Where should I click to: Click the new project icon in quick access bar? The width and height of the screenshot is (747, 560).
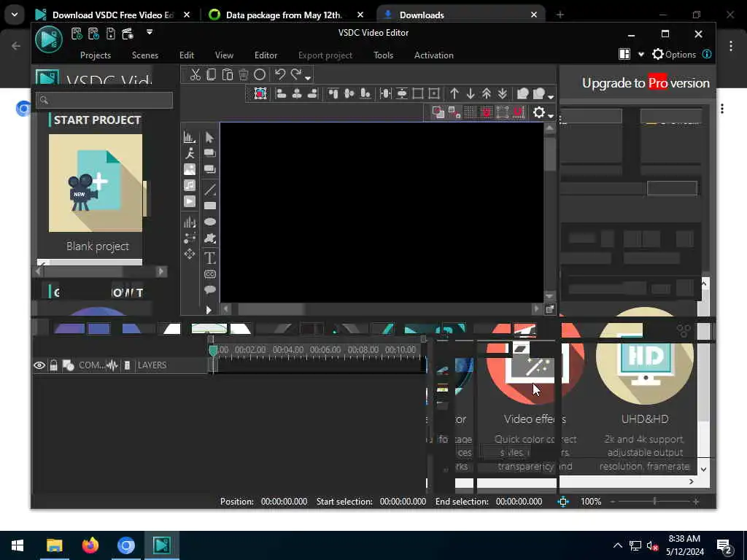(76, 34)
